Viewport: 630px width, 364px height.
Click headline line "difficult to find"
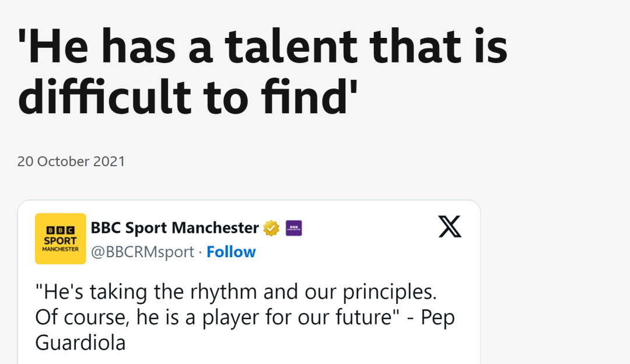[x=188, y=97]
